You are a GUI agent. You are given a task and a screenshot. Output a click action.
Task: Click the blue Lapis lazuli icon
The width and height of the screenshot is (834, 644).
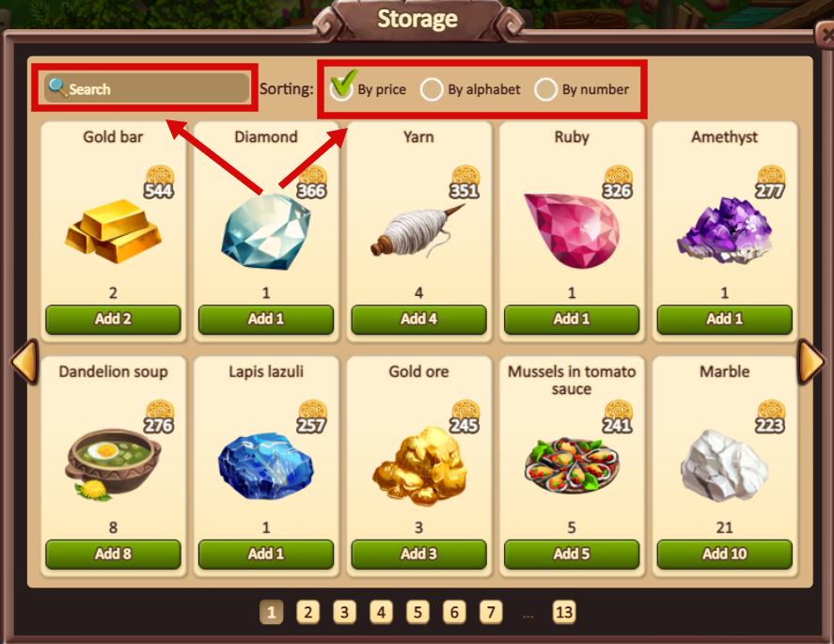click(x=266, y=466)
